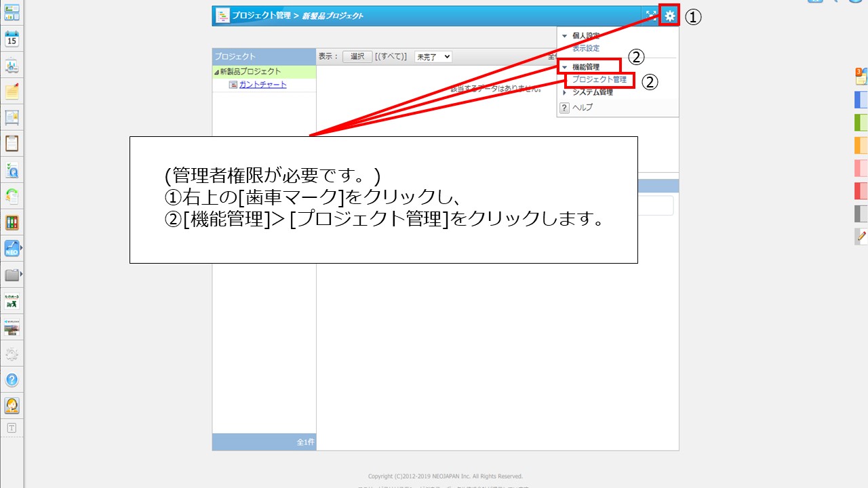Open the blue NEO chart icon
This screenshot has width=868, height=488.
pyautogui.click(x=12, y=249)
